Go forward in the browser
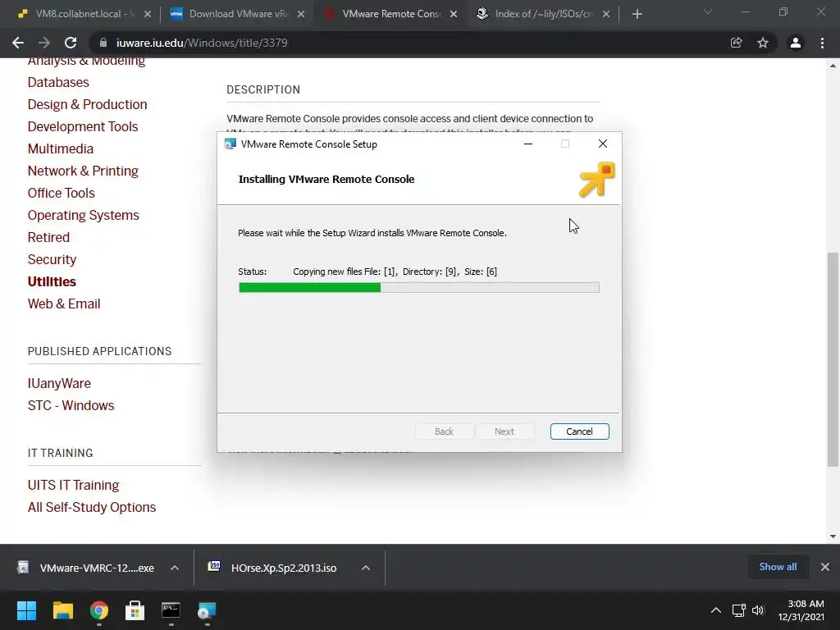Viewport: 840px width, 630px height. 44,43
